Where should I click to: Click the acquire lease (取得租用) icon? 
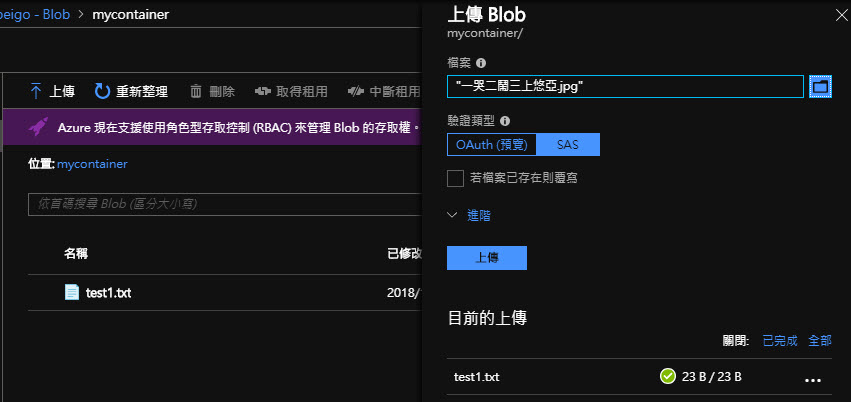(x=263, y=91)
